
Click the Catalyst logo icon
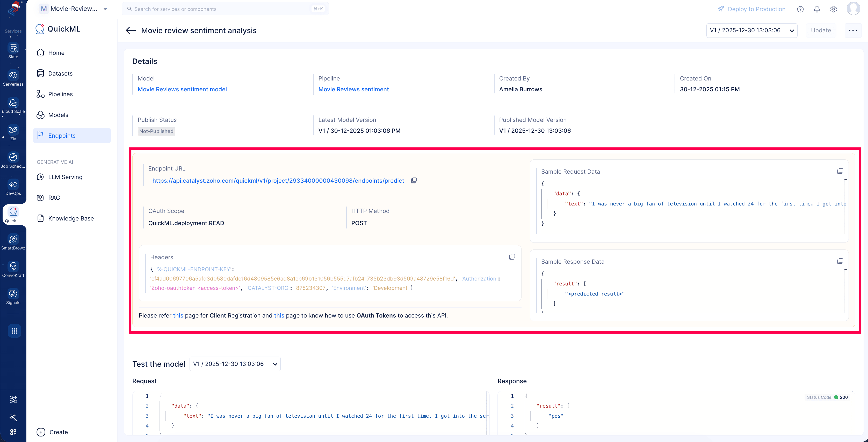13,9
